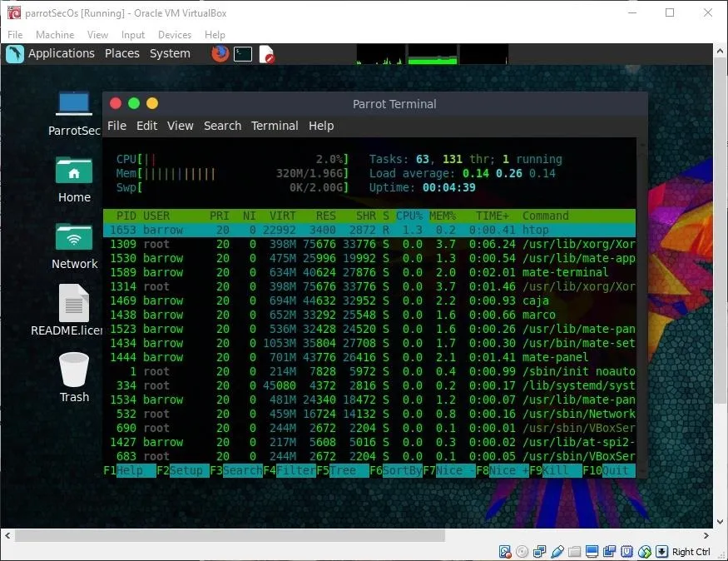Sort by the PID column header
The width and height of the screenshot is (728, 561).
(x=126, y=216)
